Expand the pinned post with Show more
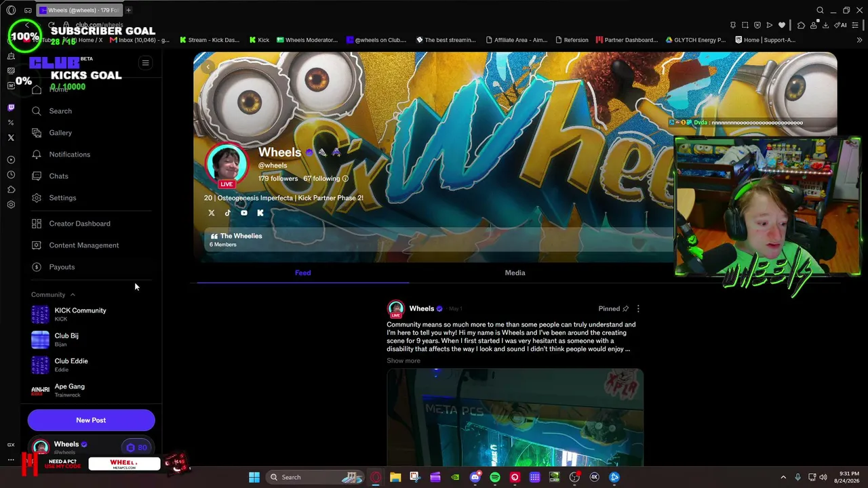868x488 pixels. [403, 361]
